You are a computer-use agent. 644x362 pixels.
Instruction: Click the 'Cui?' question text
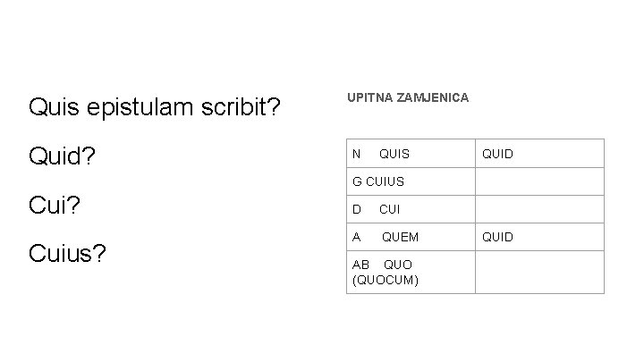click(55, 205)
